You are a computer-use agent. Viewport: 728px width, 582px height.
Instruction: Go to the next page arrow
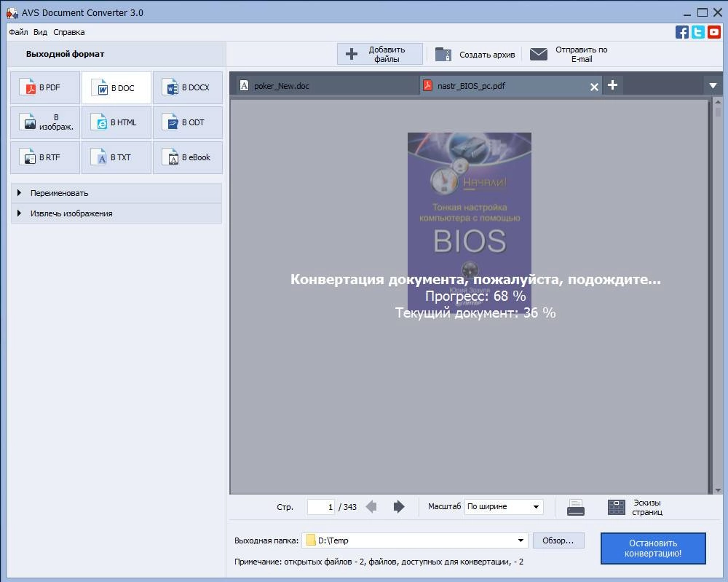click(x=399, y=506)
